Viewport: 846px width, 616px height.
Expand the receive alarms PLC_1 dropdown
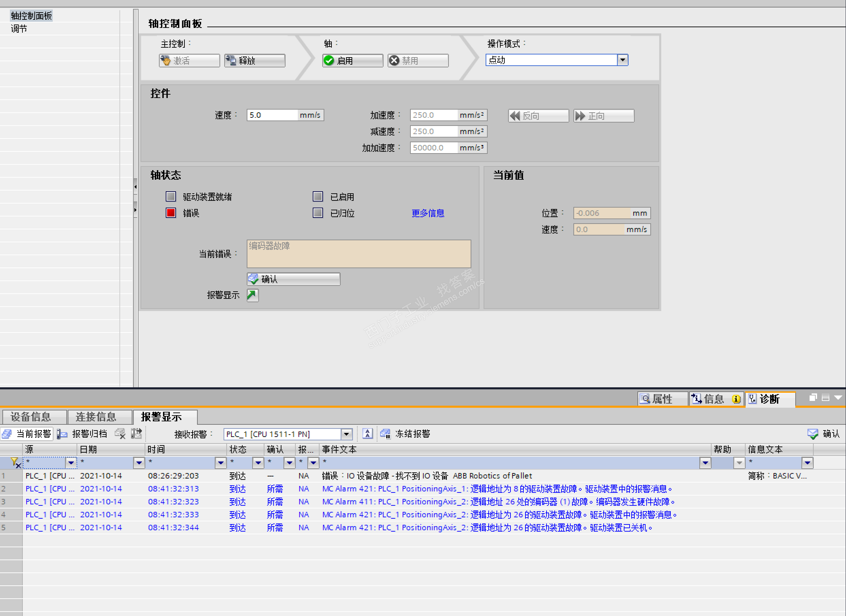pyautogui.click(x=346, y=434)
